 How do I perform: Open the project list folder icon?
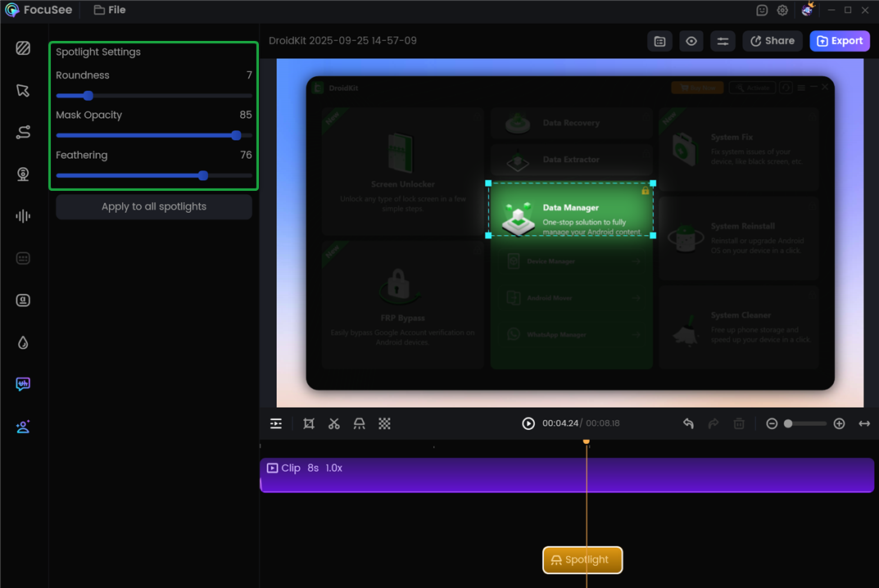click(x=659, y=41)
